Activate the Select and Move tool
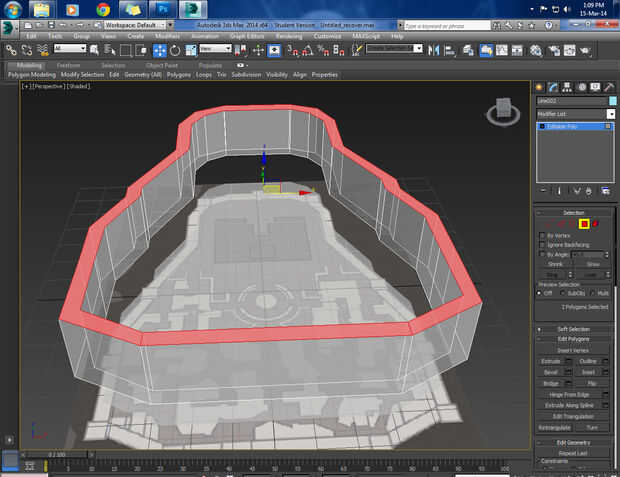The image size is (620, 477). click(160, 49)
